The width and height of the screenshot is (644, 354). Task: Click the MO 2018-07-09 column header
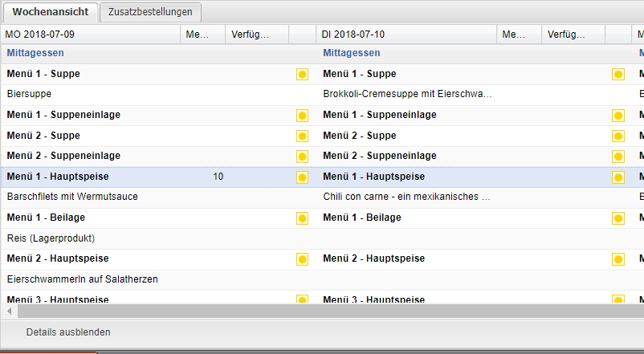(91, 35)
